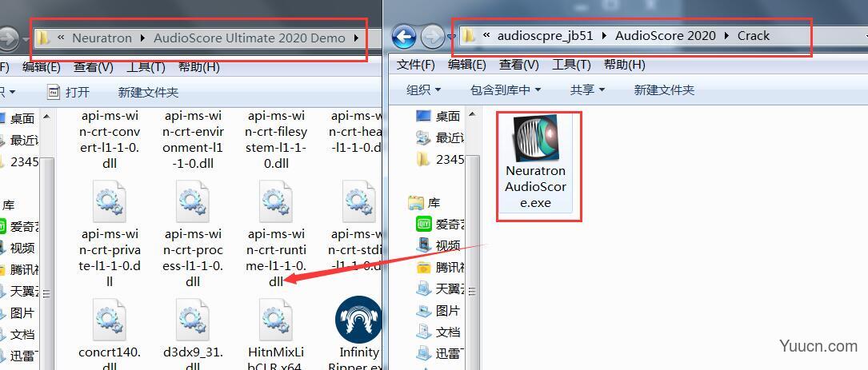Image resolution: width=868 pixels, height=370 pixels.
Task: Expand arrow between AudioScore 2020 and Crack
Action: (x=726, y=36)
